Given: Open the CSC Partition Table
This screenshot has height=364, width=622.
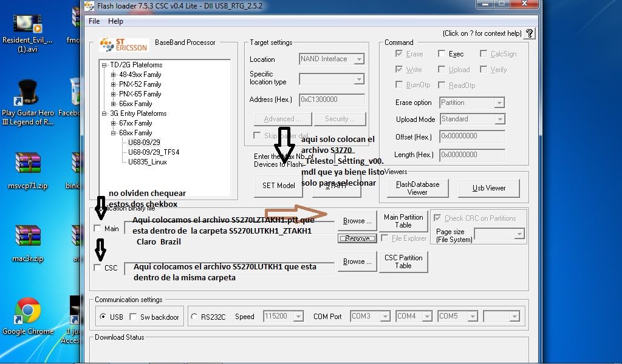Looking at the screenshot, I should coord(403,262).
